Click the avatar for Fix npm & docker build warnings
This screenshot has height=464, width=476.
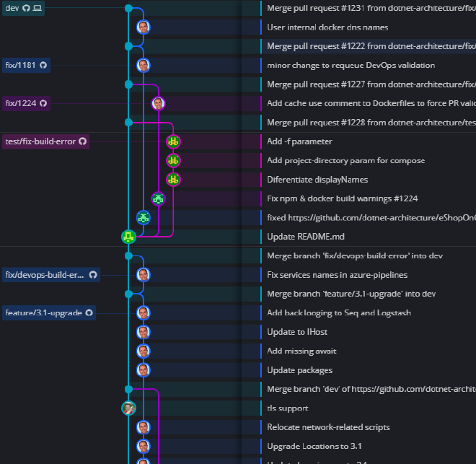click(x=159, y=198)
